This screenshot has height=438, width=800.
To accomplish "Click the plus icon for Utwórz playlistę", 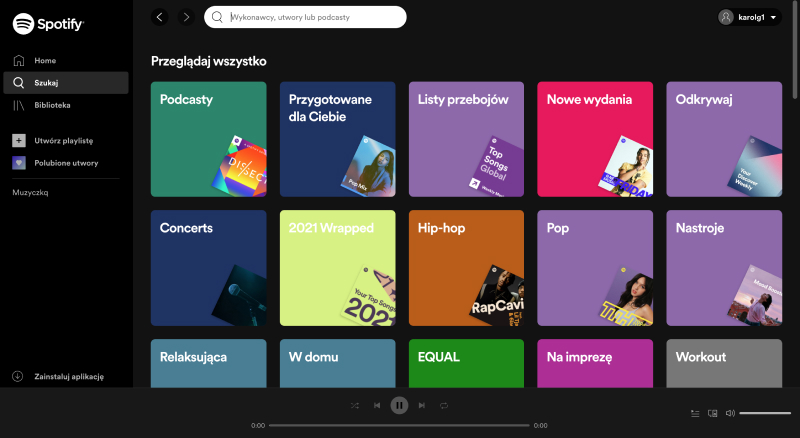I will (x=19, y=140).
